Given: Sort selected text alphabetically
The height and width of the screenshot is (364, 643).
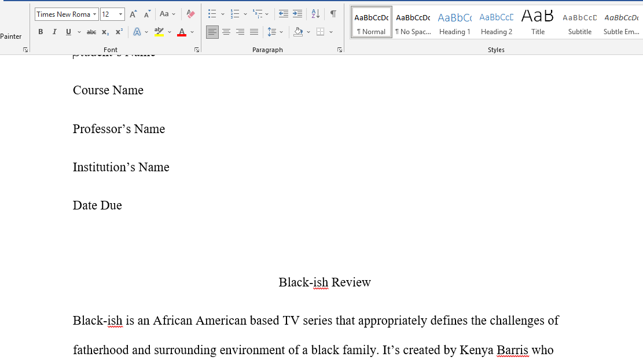Looking at the screenshot, I should [x=315, y=14].
